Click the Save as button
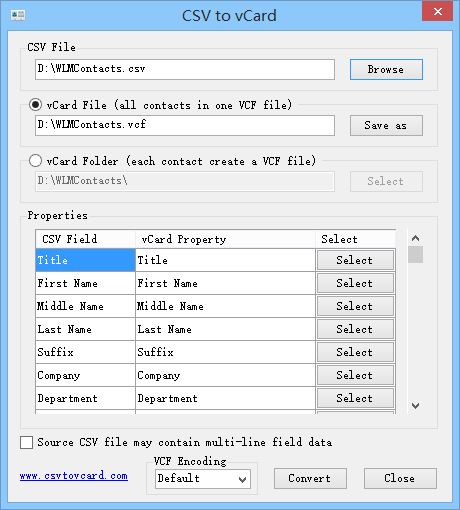Image resolution: width=460 pixels, height=510 pixels. point(386,125)
